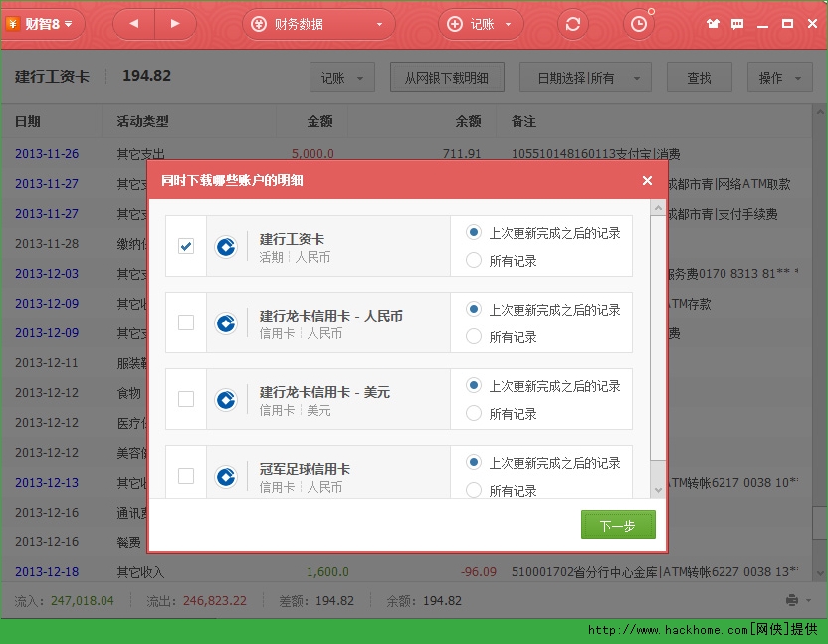Image resolution: width=828 pixels, height=644 pixels.
Task: Go forward with the right arrow
Action: [x=175, y=24]
